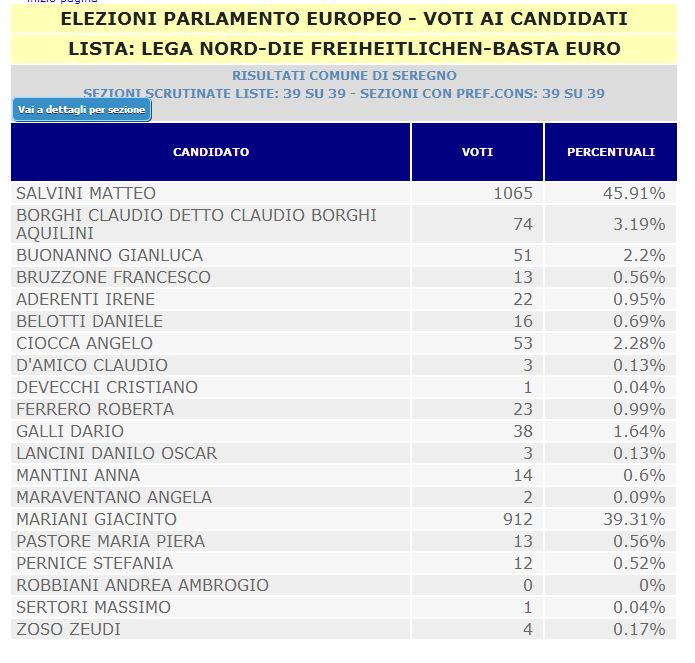
Task: Click the CANDIDATO column header
Action: (x=211, y=152)
